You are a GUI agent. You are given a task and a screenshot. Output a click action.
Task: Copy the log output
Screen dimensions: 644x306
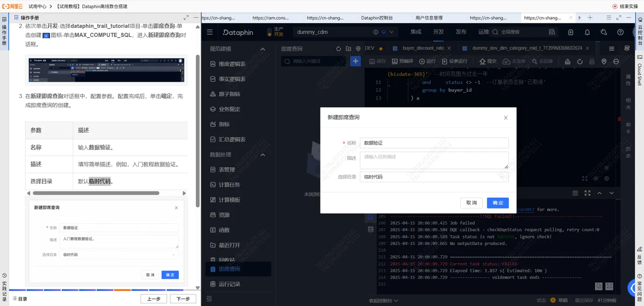coord(598,286)
